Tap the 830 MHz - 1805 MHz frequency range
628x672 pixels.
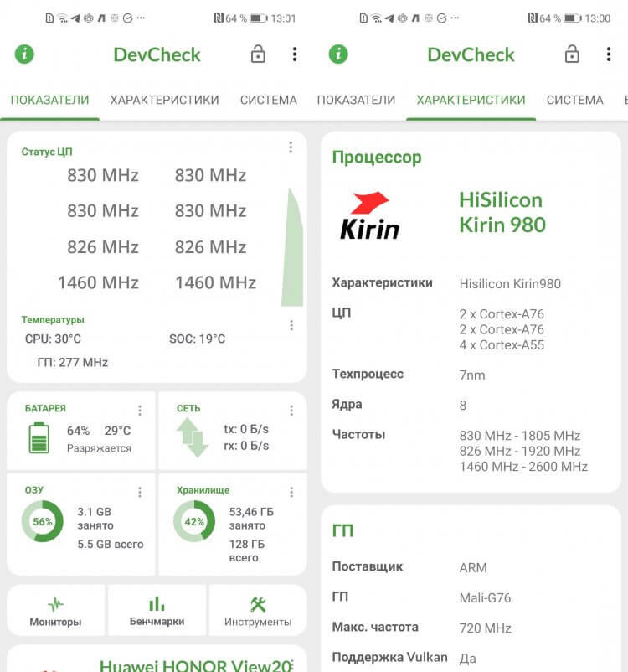click(x=520, y=436)
